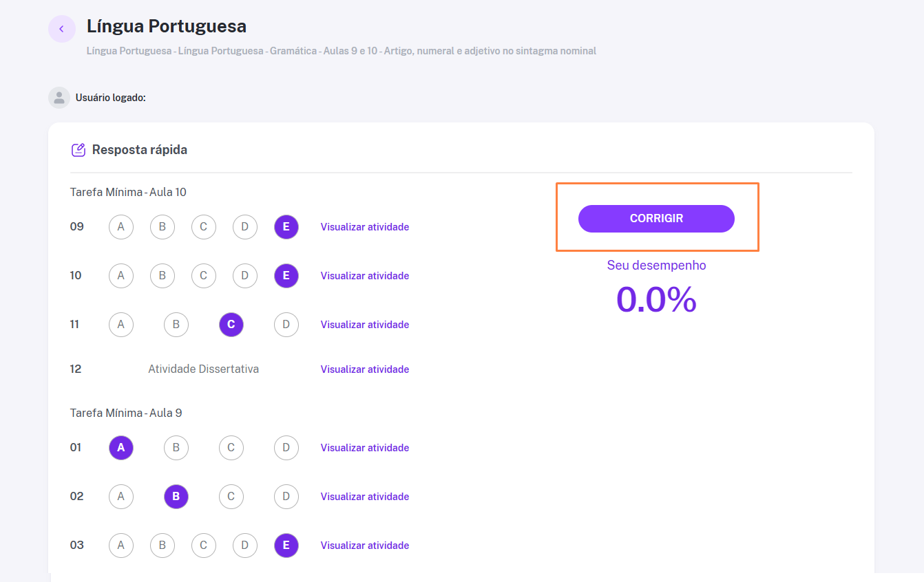Open Visualizar atividade for question 09
The image size is (924, 582).
click(x=365, y=227)
